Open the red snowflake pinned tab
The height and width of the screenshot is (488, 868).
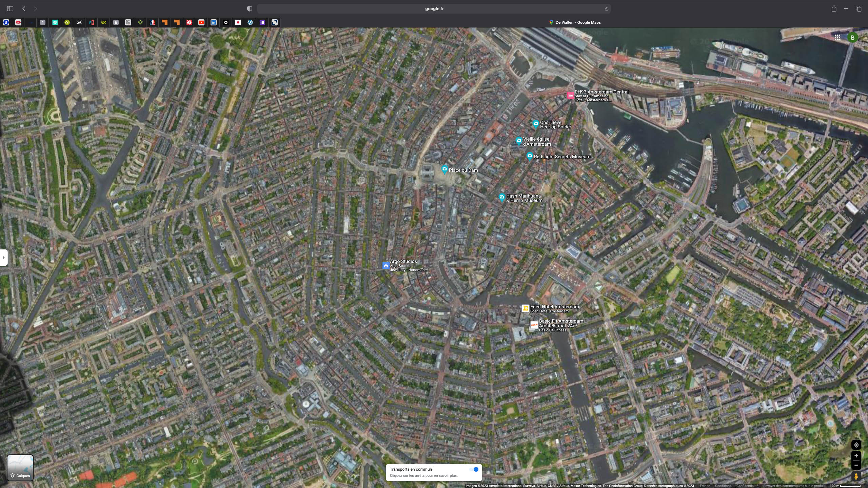(x=189, y=22)
